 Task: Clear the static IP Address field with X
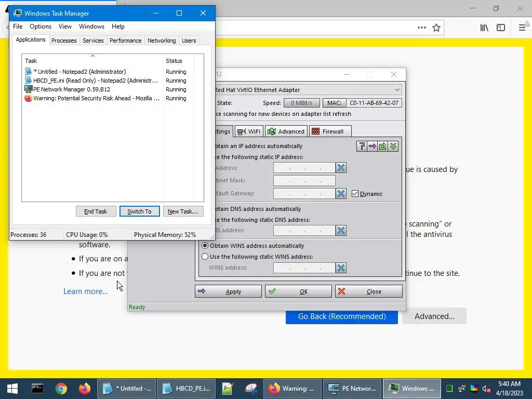[x=341, y=168]
